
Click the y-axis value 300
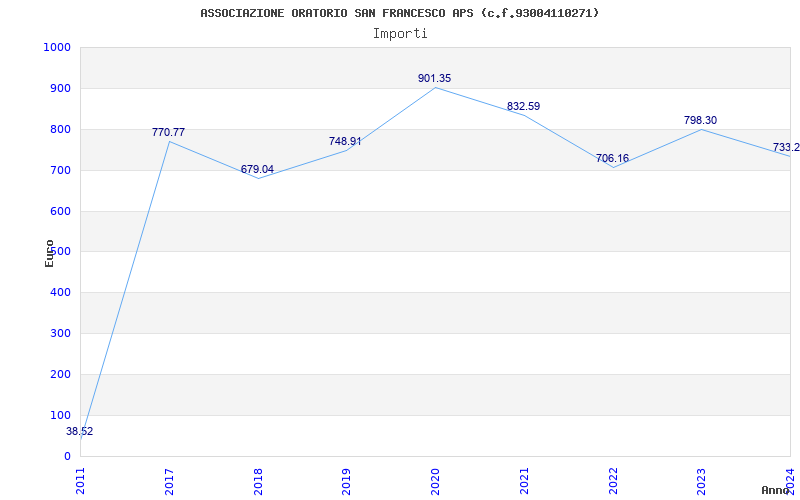(x=61, y=334)
